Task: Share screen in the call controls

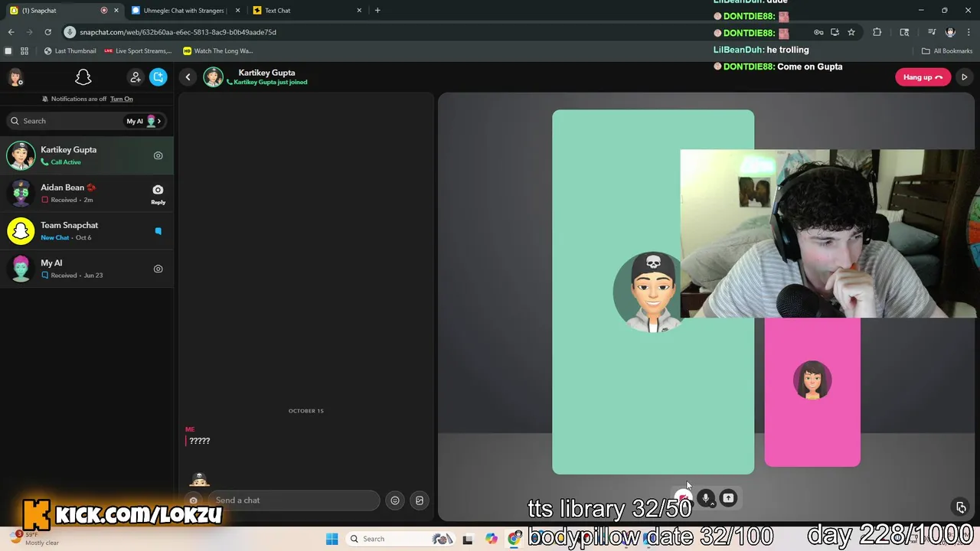Action: [x=728, y=498]
